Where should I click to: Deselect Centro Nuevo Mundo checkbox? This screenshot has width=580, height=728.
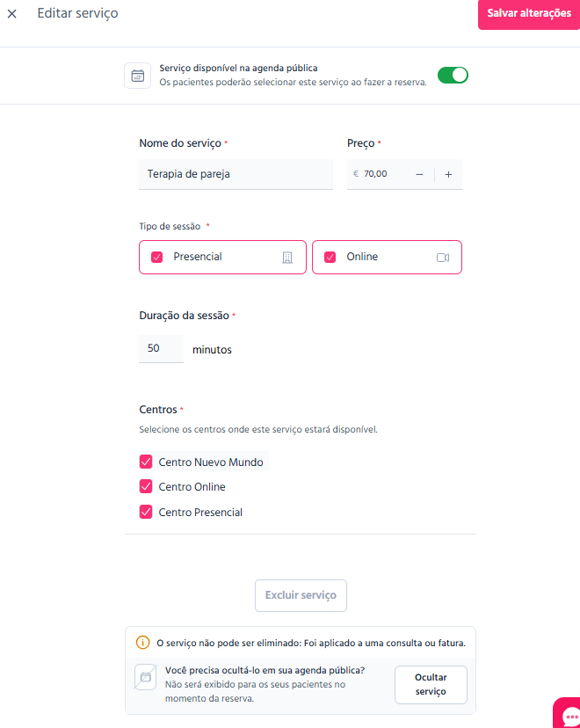tap(146, 462)
